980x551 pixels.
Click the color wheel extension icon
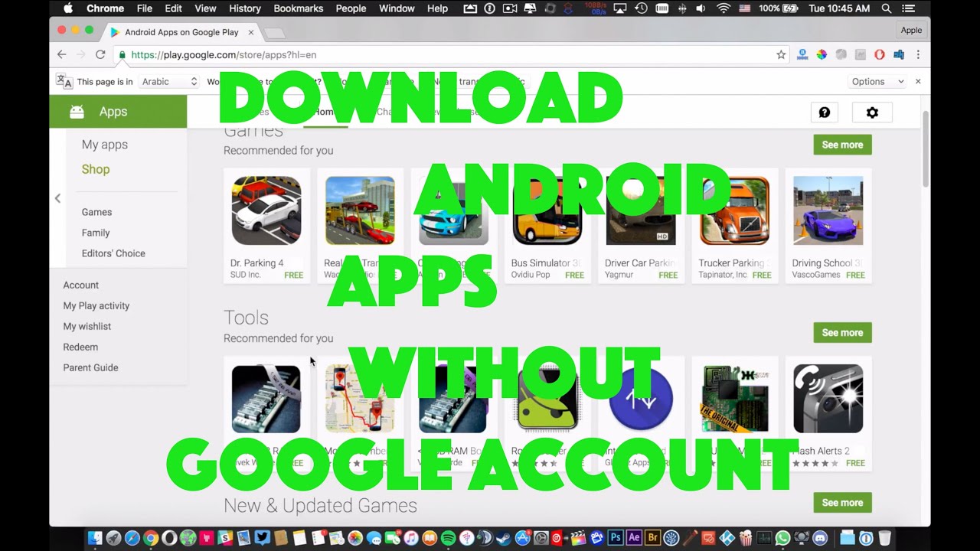coord(822,54)
